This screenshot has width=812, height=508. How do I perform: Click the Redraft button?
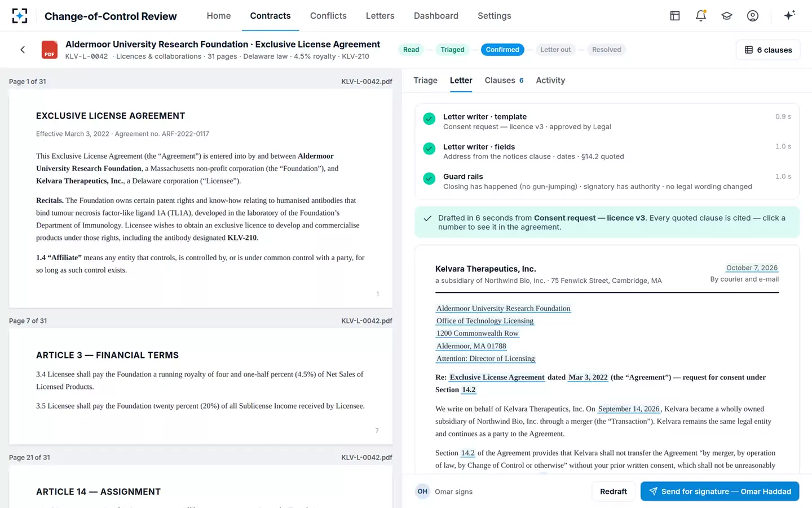(614, 492)
